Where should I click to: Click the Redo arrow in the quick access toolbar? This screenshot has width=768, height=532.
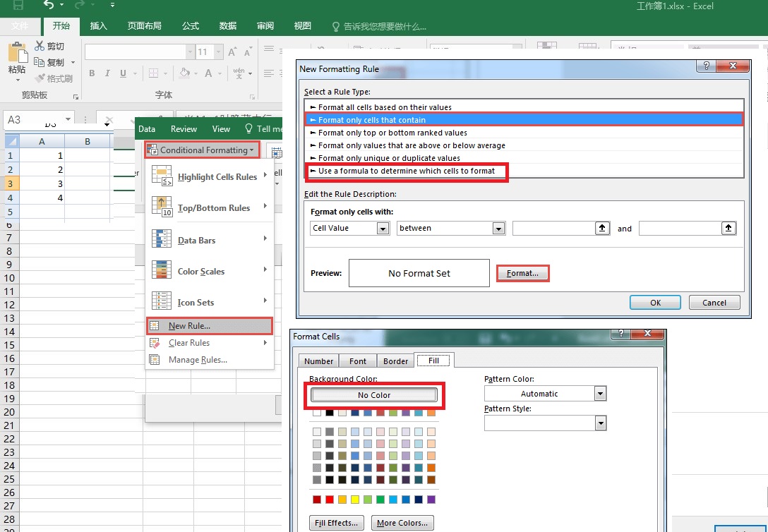point(80,5)
